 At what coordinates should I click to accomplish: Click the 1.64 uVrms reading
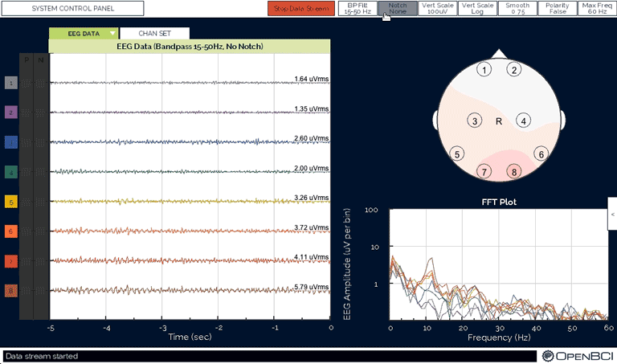(x=311, y=79)
